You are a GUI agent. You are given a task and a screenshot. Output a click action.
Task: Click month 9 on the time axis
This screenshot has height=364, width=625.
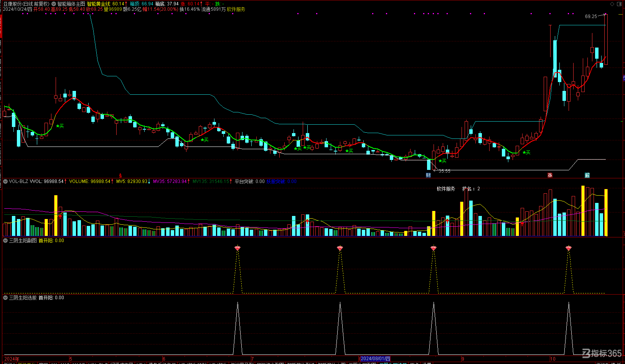pyautogui.click(x=463, y=359)
